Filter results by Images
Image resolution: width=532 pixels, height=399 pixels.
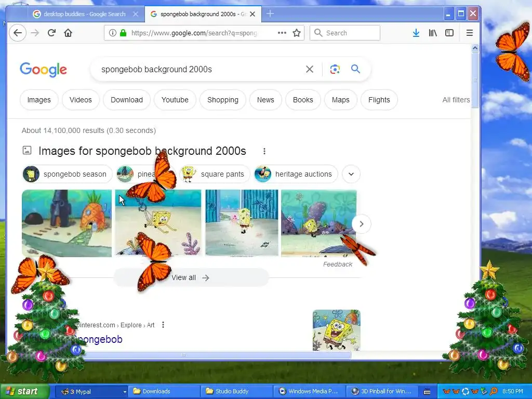[39, 100]
